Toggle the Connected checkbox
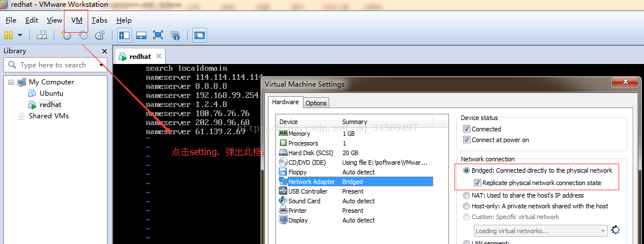The image size is (644, 244). coord(466,129)
